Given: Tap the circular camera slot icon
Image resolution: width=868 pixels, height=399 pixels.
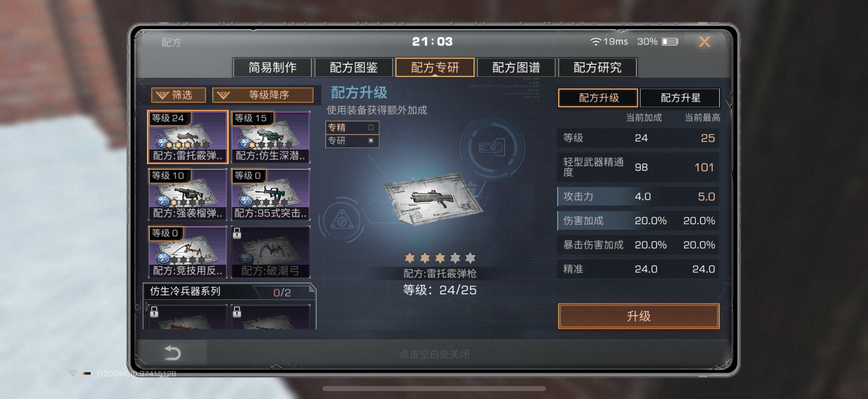Looking at the screenshot, I should [492, 148].
